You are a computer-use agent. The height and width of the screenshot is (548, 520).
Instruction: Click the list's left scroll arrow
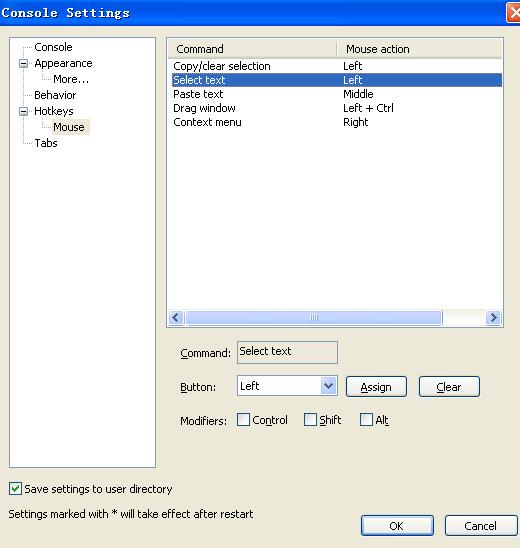click(x=176, y=318)
